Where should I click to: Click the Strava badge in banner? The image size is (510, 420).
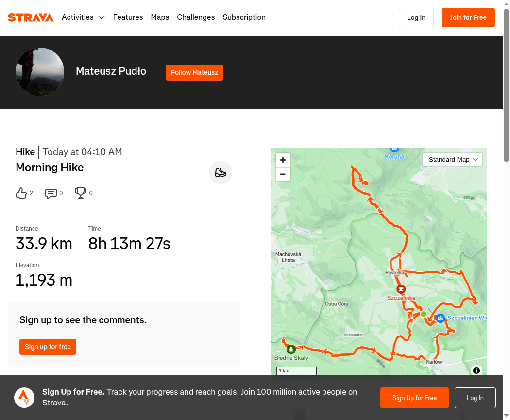pos(24,398)
